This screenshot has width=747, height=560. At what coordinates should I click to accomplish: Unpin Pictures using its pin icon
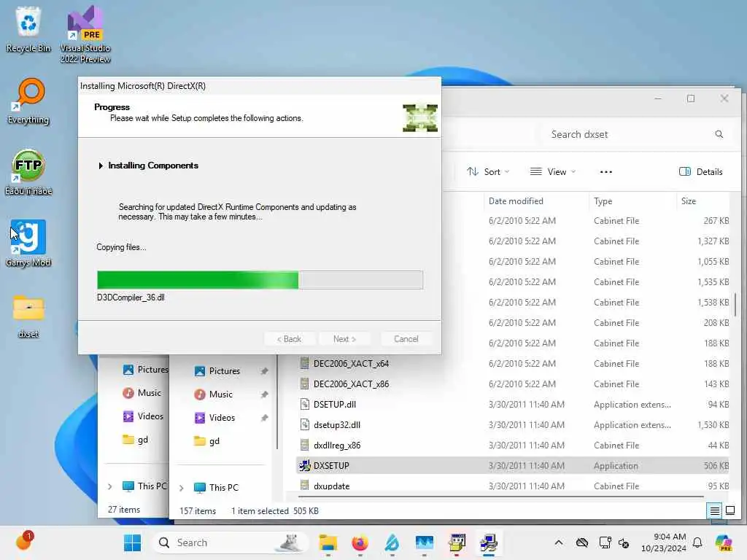click(264, 371)
